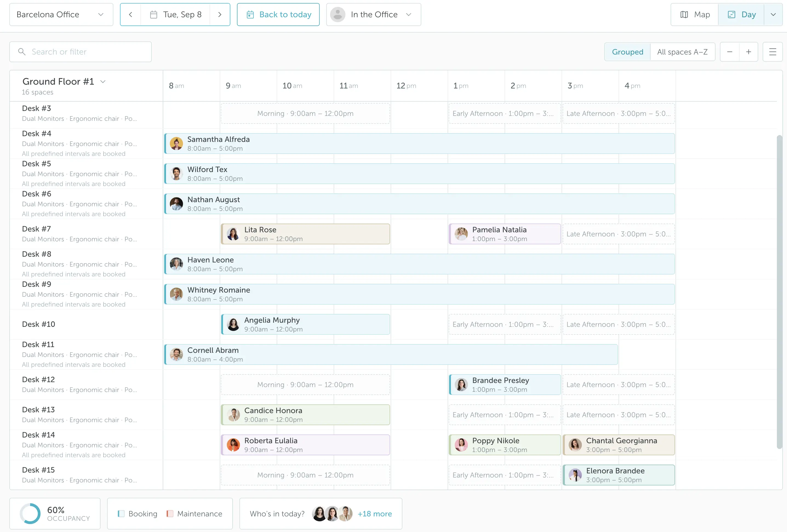Click Samantha Alfreda's avatar on Desk #4
Screen dimensions: 787x532
176,144
